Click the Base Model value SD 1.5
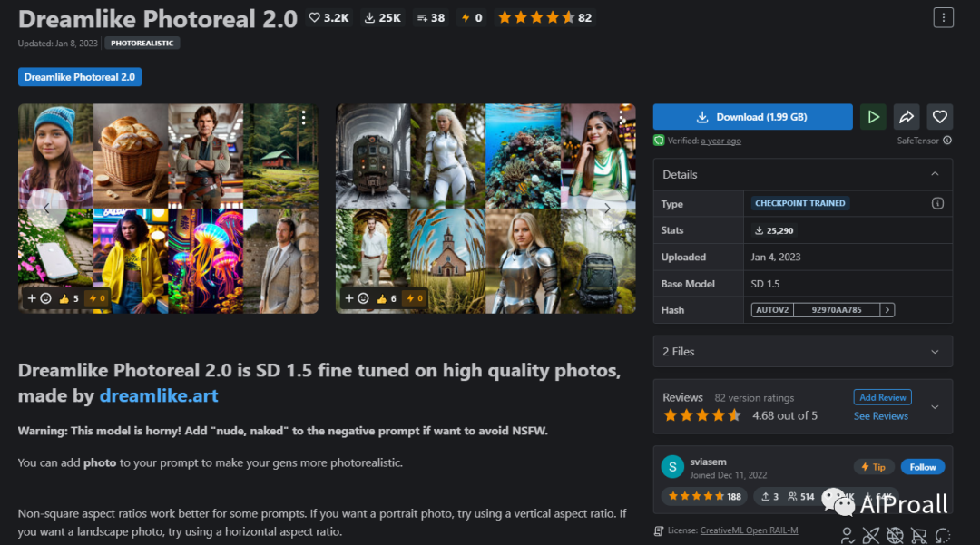The width and height of the screenshot is (980, 545). pos(765,284)
